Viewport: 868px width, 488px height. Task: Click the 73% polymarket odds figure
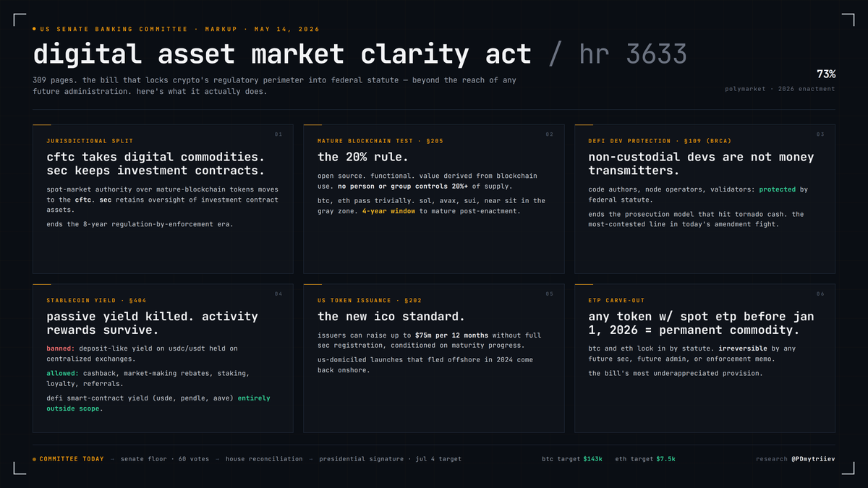click(x=826, y=74)
